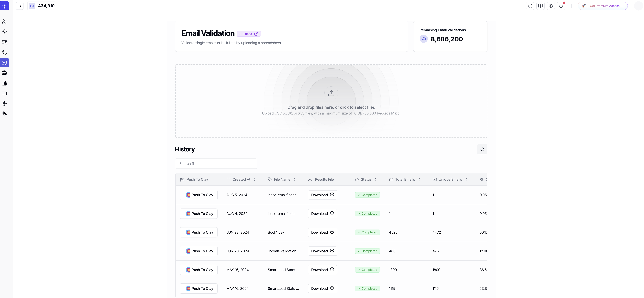
Task: Open the email finder sidebar icon
Action: [x=4, y=42]
